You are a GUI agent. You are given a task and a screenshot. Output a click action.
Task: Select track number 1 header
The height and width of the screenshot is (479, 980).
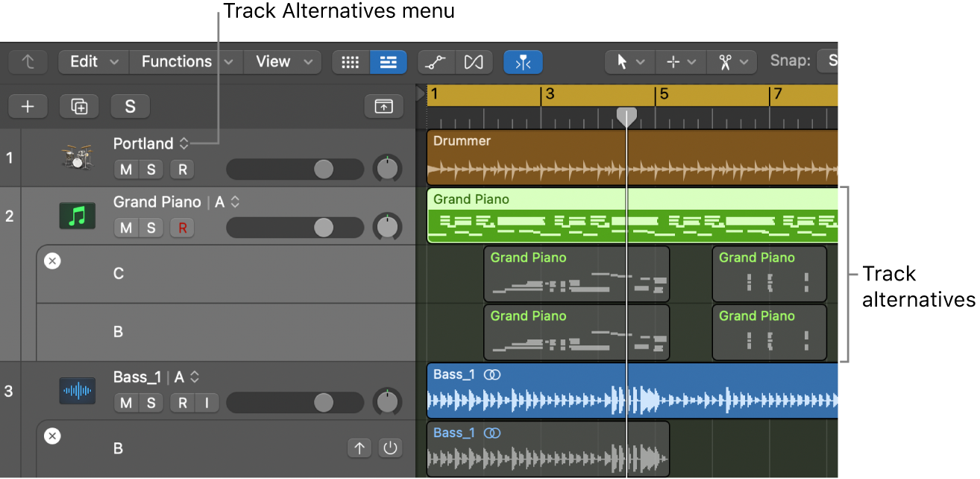pos(10,157)
